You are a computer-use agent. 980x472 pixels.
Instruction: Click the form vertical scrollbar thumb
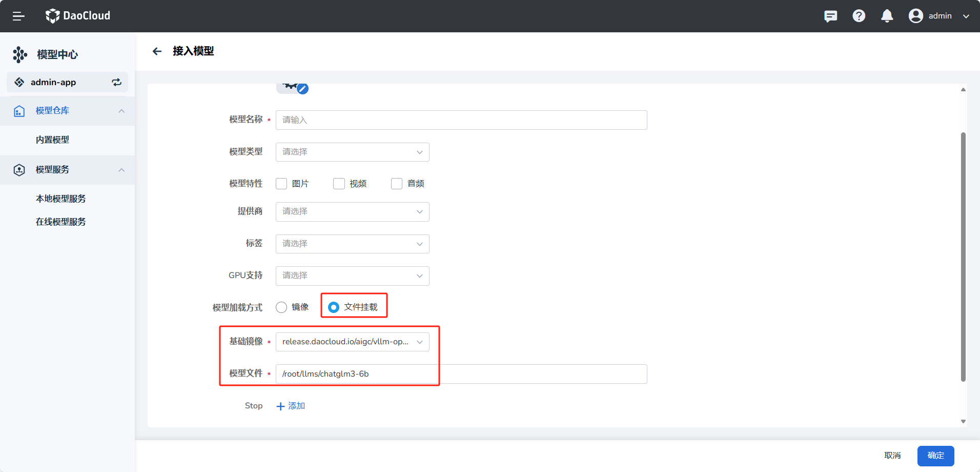[x=963, y=257]
